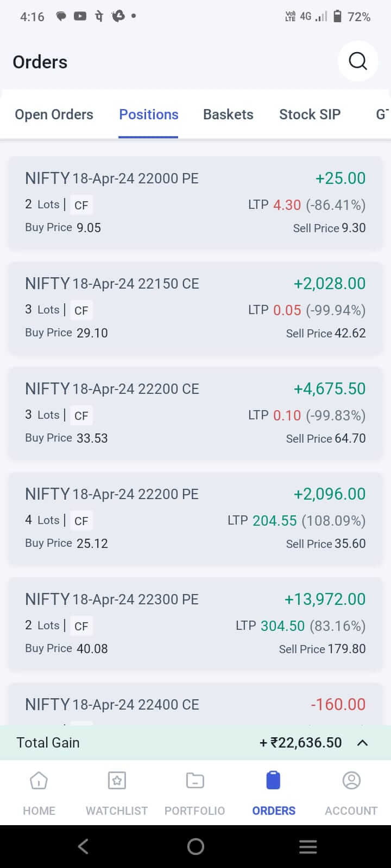The image size is (391, 868).
Task: Open the Stock SIP tab
Action: pos(310,114)
